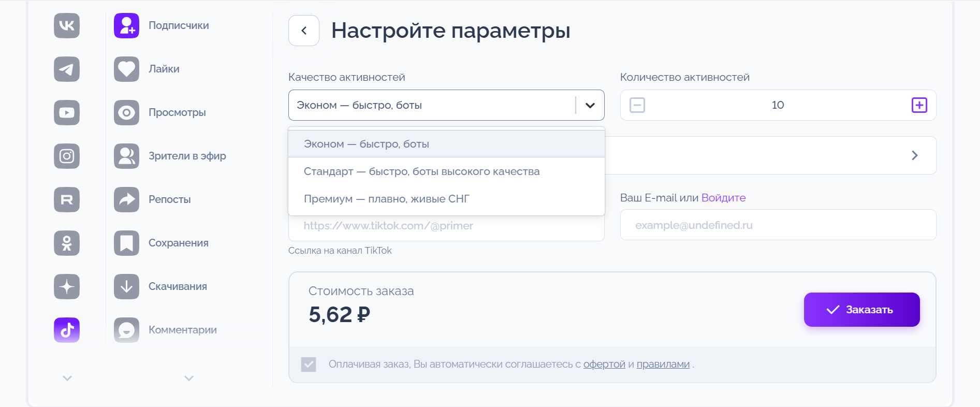
Task: Open the Лайки service category
Action: point(164,69)
